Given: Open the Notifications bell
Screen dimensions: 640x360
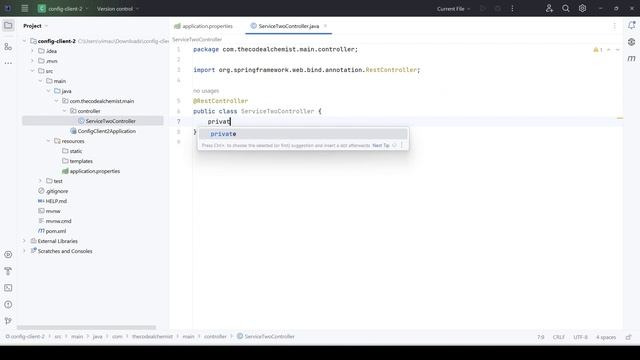Looking at the screenshot, I should coord(631,25).
